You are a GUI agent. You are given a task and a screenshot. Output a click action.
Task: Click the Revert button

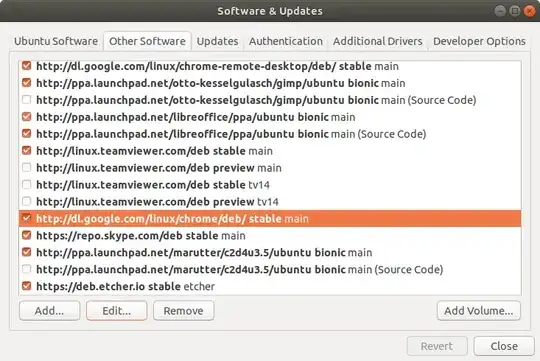(437, 346)
